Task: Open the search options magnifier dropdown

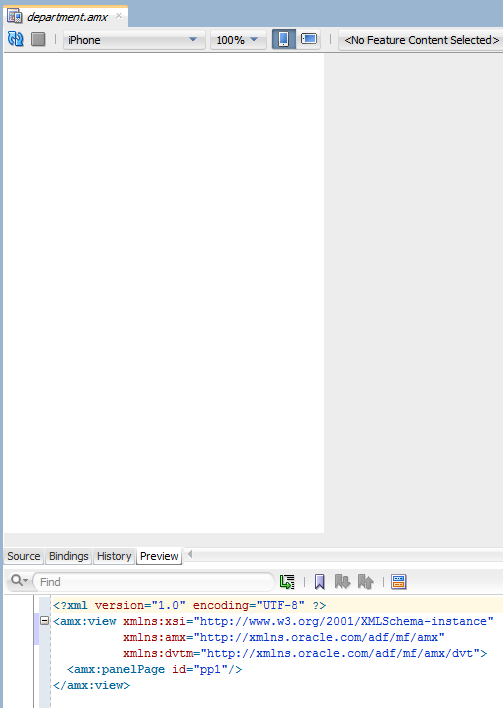Action: point(19,581)
